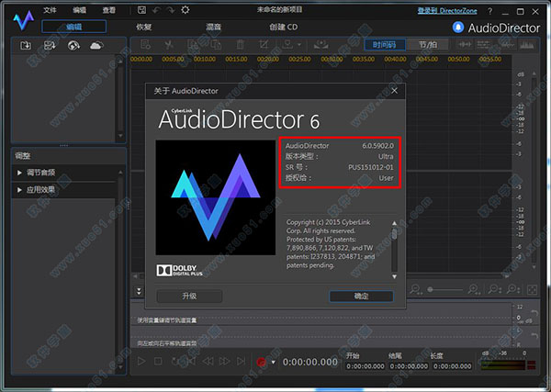Image resolution: width=551 pixels, height=392 pixels.
Task: Select the 时间码 ruler mode
Action: (x=385, y=45)
